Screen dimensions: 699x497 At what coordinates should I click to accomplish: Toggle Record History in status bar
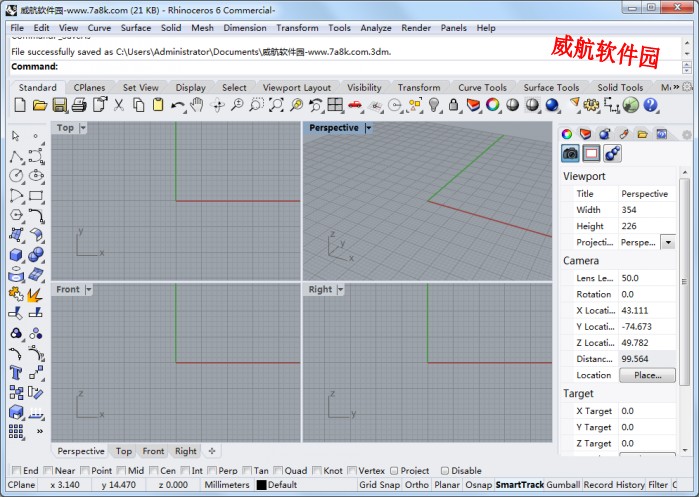(x=614, y=485)
